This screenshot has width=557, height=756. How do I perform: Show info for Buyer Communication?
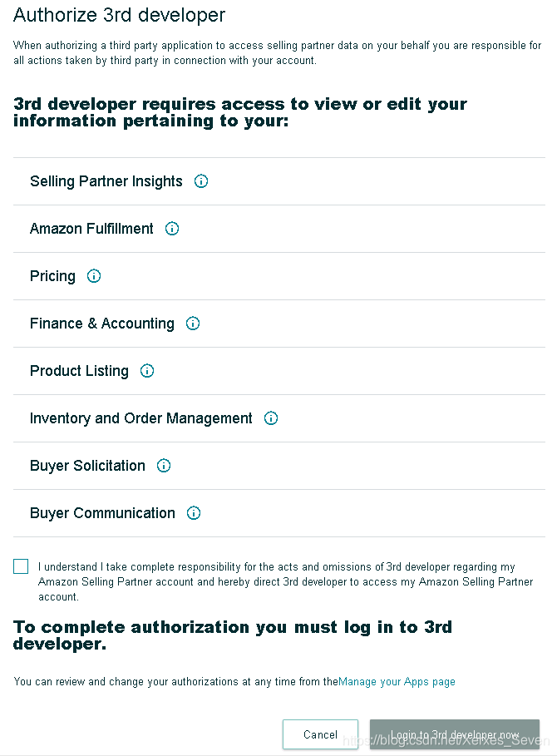click(x=194, y=512)
